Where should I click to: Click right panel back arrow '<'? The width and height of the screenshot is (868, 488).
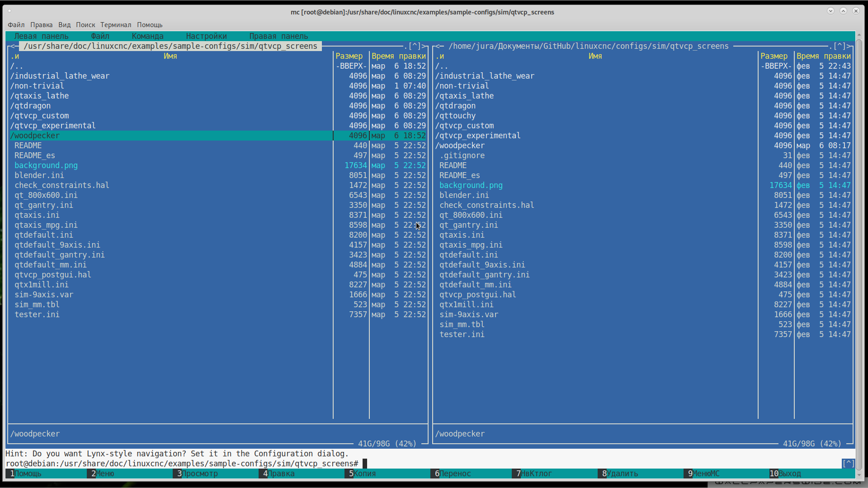tap(437, 46)
